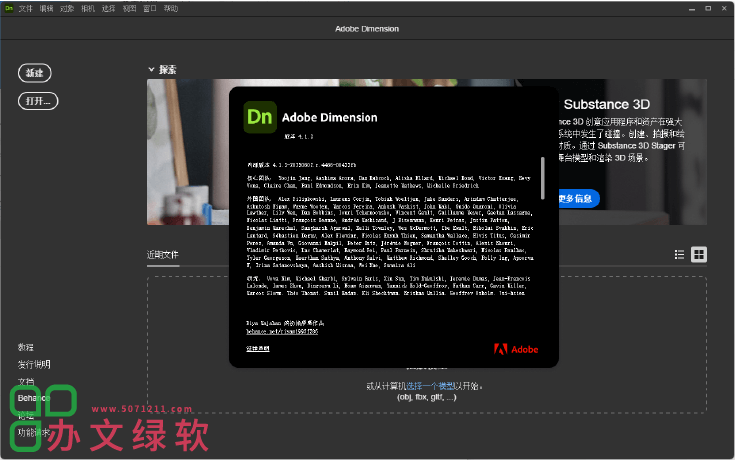Viewport: 735px width, 461px height.
Task: Open the 论坛 link in the sidebar
Action: pos(26,416)
